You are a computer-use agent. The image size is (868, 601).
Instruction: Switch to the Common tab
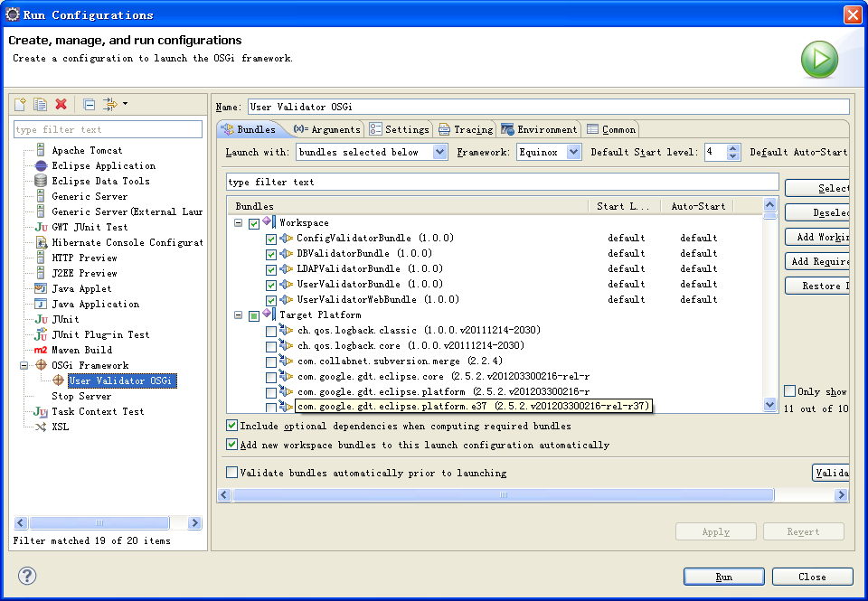point(611,129)
